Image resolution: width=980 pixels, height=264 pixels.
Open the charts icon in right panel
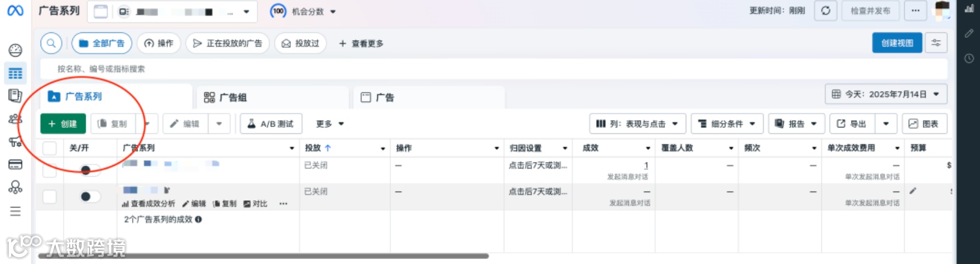969,8
